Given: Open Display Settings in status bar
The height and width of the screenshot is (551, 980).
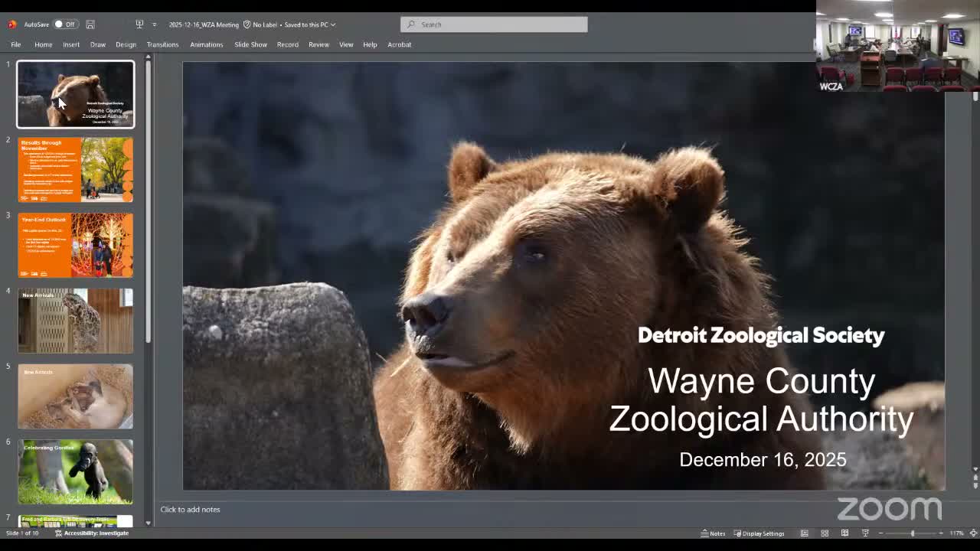Looking at the screenshot, I should (759, 533).
